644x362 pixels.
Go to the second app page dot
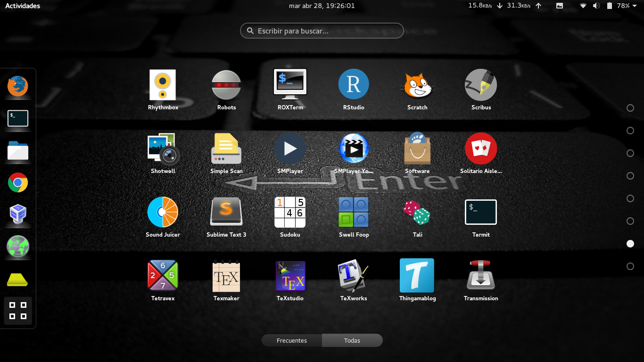pyautogui.click(x=630, y=131)
